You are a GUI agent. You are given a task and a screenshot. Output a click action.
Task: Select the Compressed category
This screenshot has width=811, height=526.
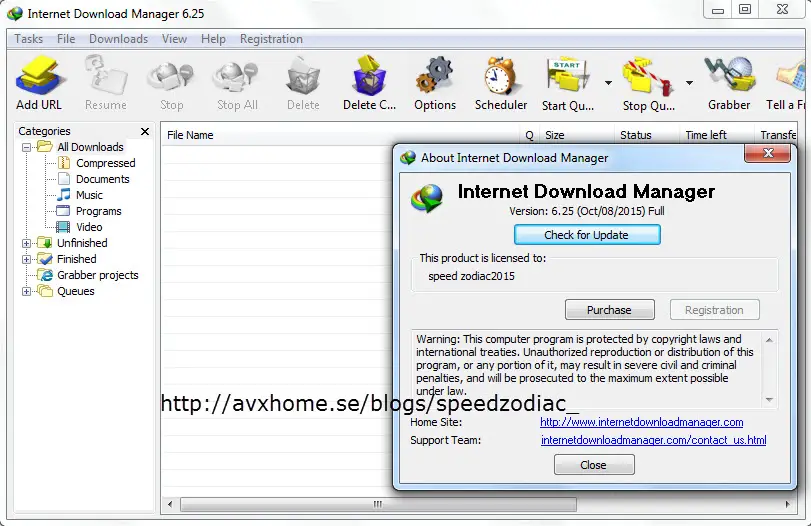pyautogui.click(x=106, y=163)
